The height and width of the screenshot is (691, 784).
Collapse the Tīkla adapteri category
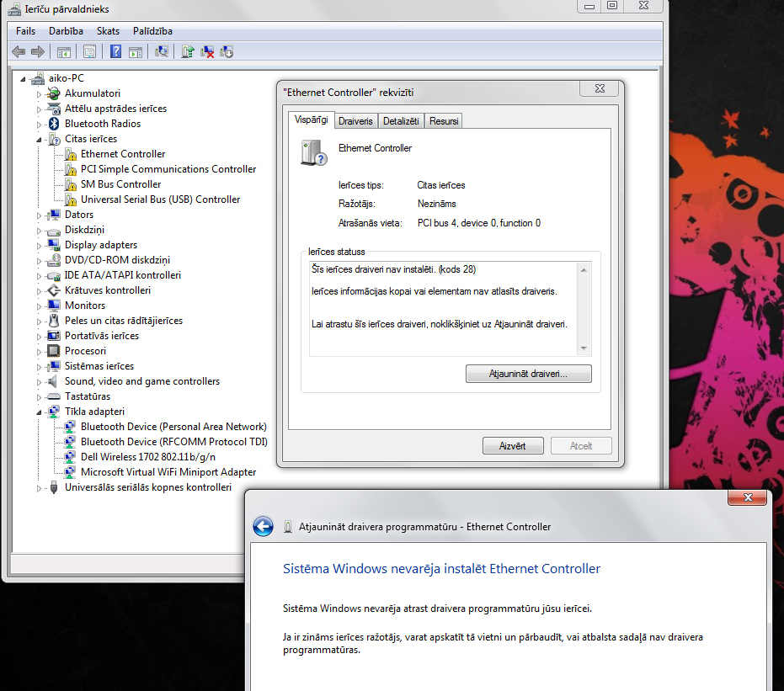point(39,412)
